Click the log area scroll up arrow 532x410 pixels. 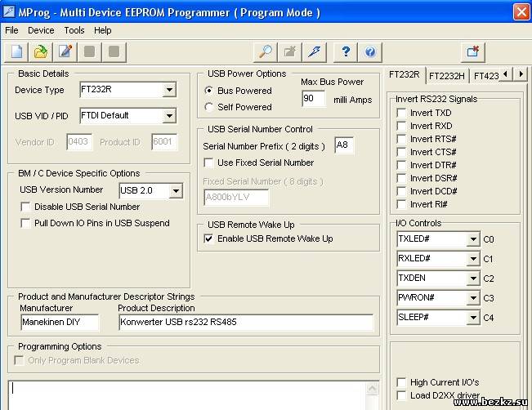[x=372, y=388]
